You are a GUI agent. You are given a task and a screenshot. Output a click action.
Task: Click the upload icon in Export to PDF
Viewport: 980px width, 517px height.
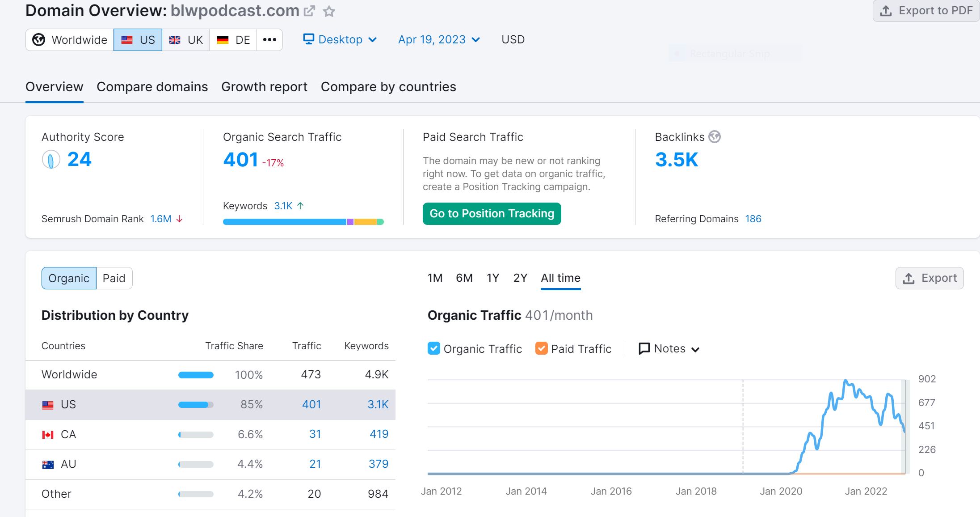(886, 11)
